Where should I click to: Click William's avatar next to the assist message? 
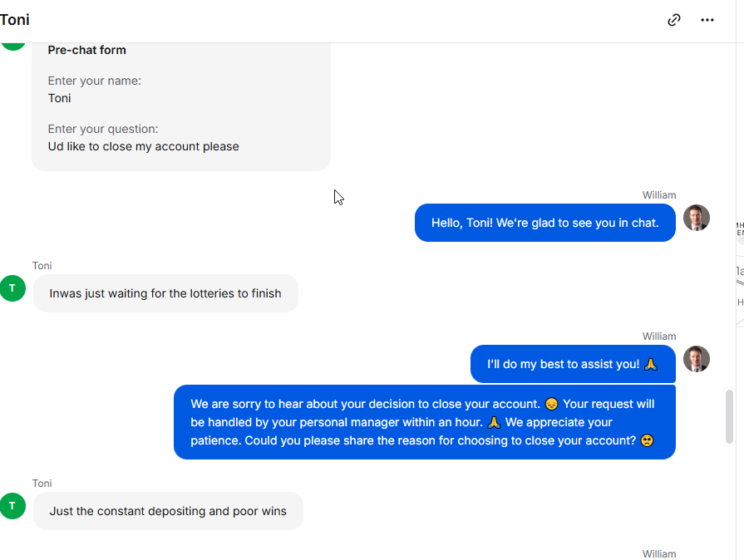coord(696,359)
